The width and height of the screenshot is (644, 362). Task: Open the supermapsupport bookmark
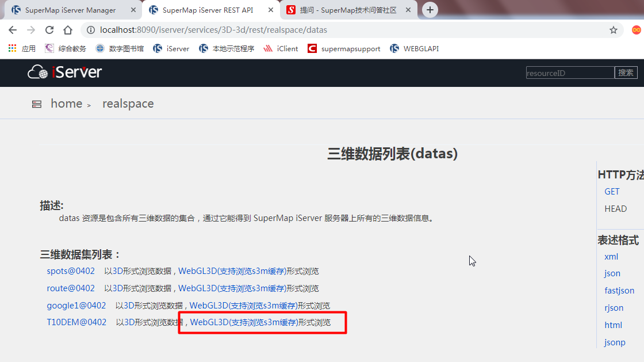pyautogui.click(x=344, y=48)
